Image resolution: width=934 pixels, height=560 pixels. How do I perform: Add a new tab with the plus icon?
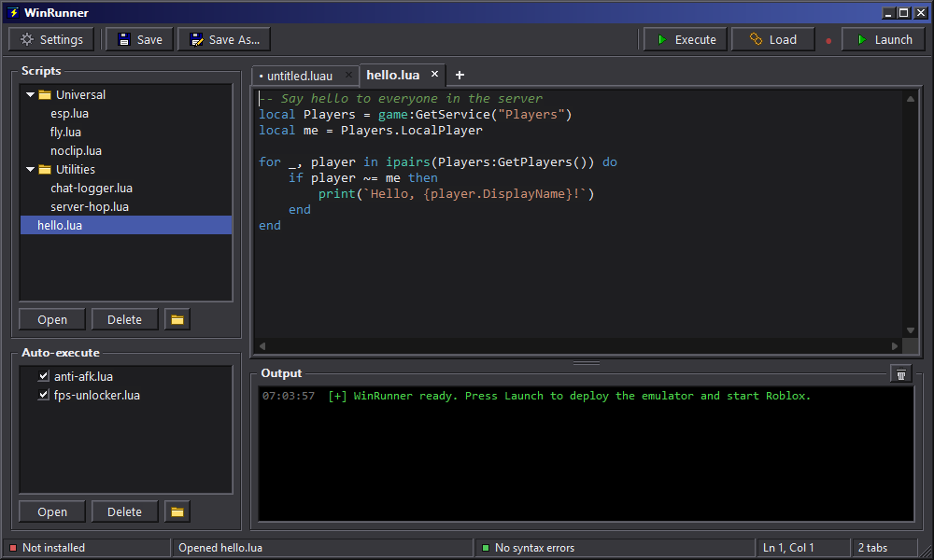point(460,75)
